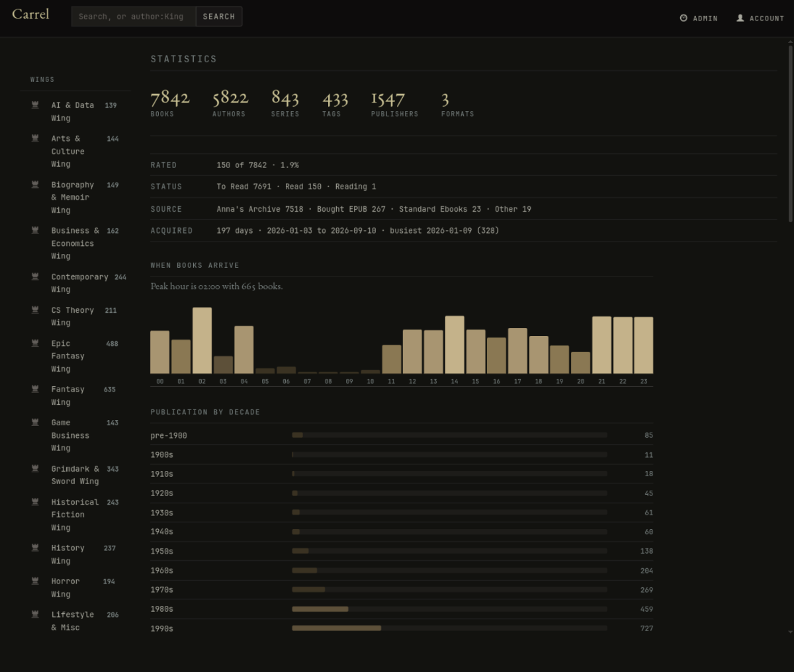The width and height of the screenshot is (794, 672).
Task: Click the 843 SERIES statistic
Action: (x=285, y=103)
